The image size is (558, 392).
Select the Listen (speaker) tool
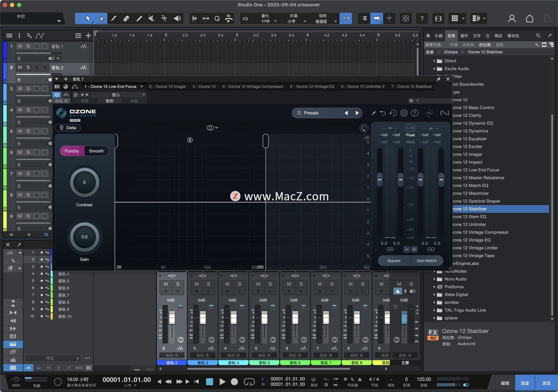click(x=177, y=19)
